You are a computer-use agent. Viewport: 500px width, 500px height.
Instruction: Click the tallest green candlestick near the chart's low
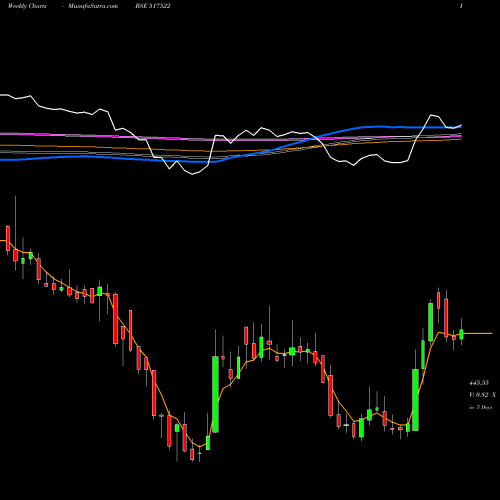click(215, 394)
